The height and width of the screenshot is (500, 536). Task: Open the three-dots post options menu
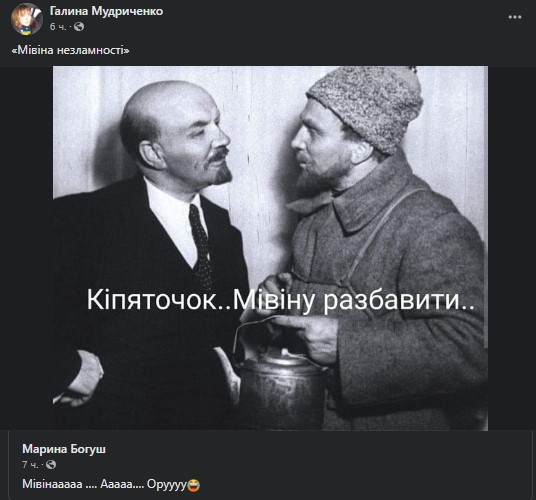click(514, 17)
